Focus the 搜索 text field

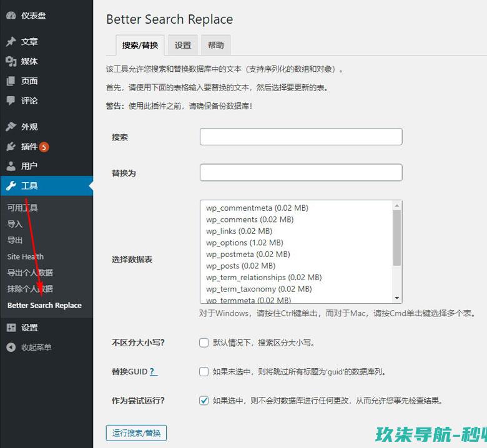coord(301,137)
